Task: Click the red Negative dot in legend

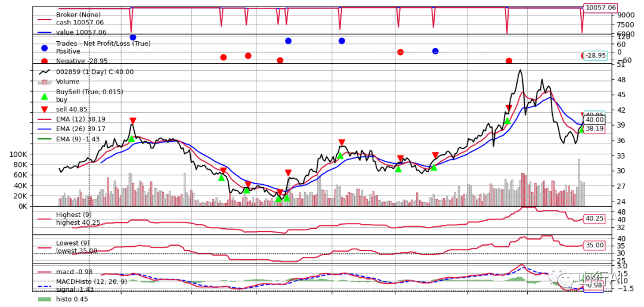Action: point(44,61)
